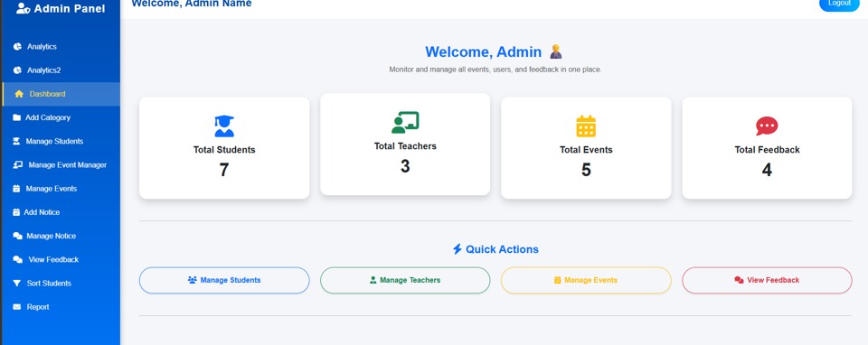This screenshot has height=345, width=868.
Task: Click the chalkboard teacher icon on Total Teachers card
Action: (x=405, y=122)
